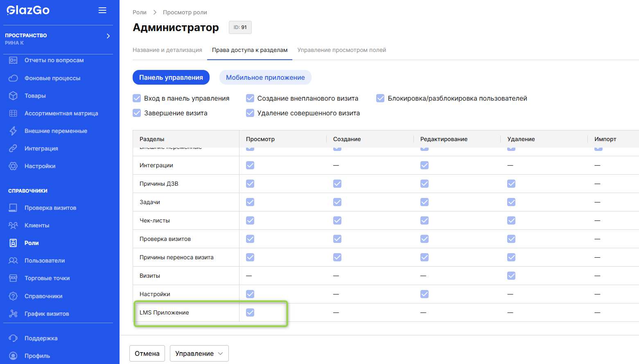Viewport: 639px width, 364px height.
Task: Click the Интеграция link icon
Action: [x=13, y=148]
